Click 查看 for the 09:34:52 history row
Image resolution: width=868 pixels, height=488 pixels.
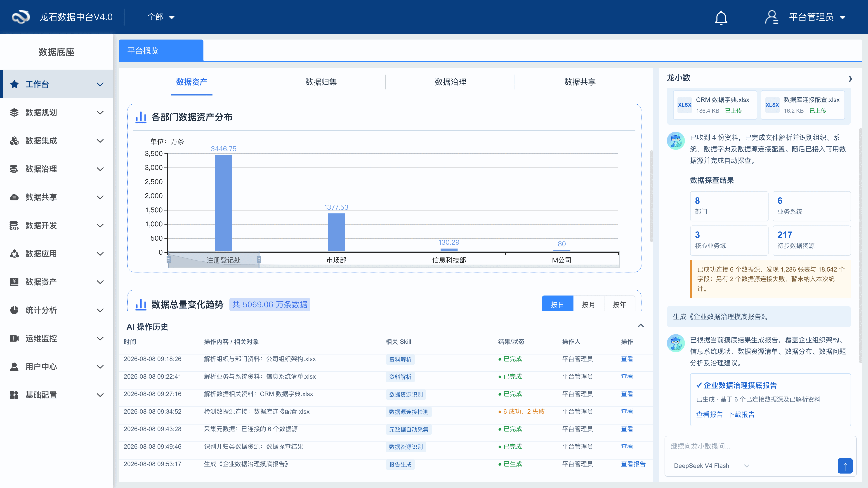pyautogui.click(x=627, y=412)
